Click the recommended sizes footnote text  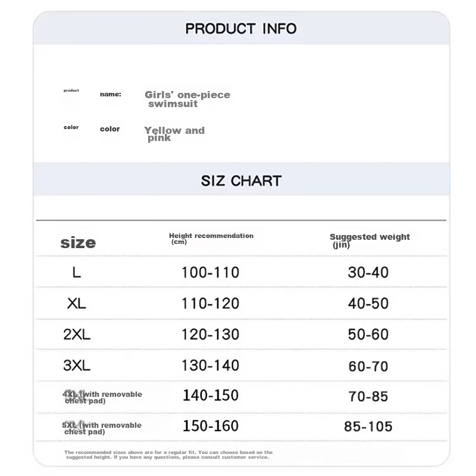tap(168, 455)
